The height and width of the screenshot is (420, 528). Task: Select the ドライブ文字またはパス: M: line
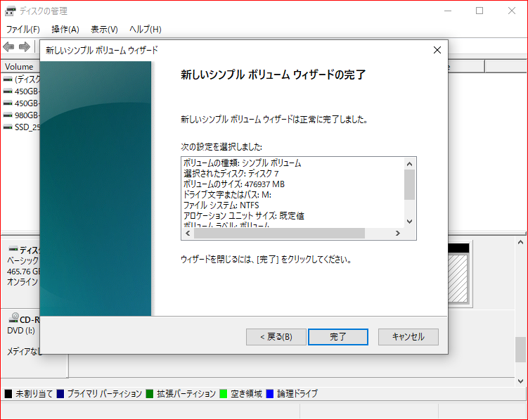pyautogui.click(x=227, y=195)
